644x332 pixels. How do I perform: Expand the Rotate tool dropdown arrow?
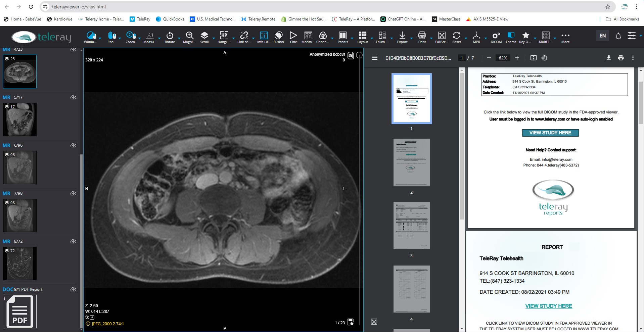(x=179, y=38)
